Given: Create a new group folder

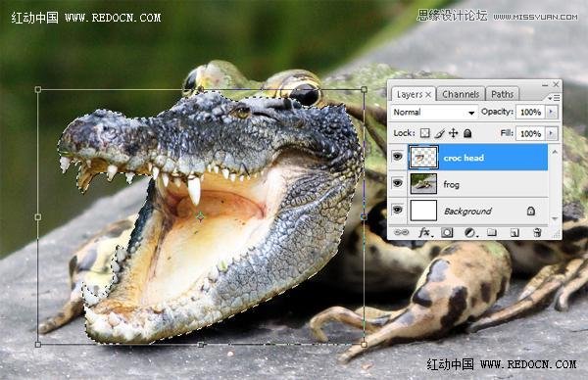Looking at the screenshot, I should (492, 233).
